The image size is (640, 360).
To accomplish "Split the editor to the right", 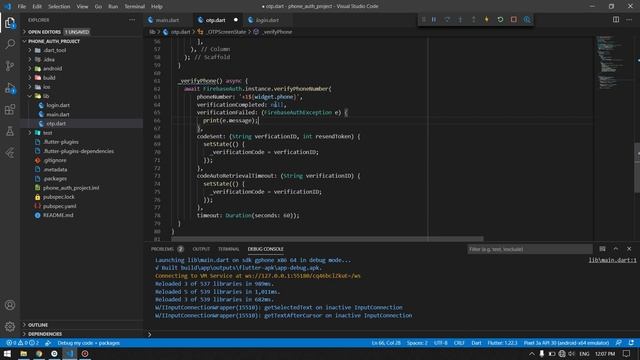I will coord(616,20).
